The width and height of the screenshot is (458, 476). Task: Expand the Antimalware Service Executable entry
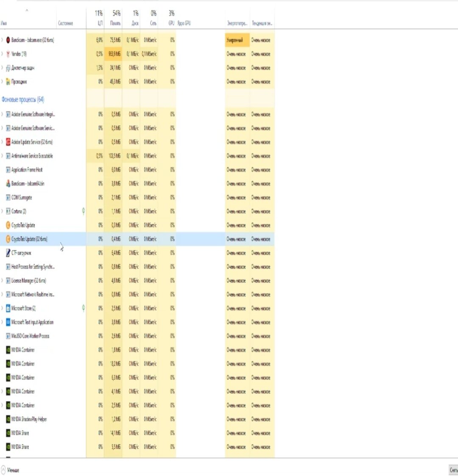pos(2,156)
